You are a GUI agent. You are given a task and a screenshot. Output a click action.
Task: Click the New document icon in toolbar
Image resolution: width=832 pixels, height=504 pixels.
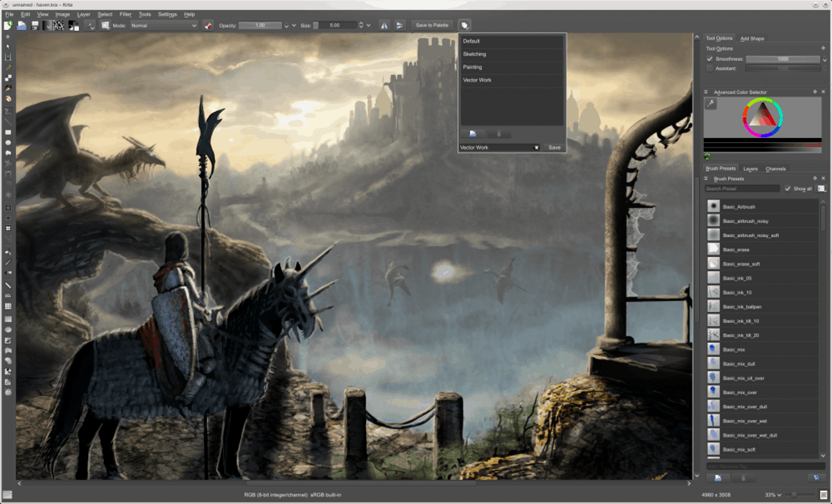tap(8, 25)
